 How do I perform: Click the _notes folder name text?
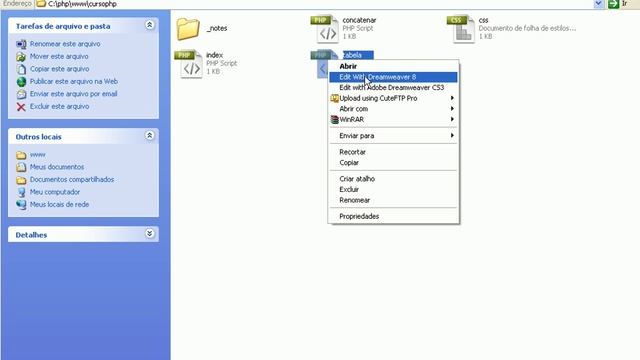pos(217,29)
